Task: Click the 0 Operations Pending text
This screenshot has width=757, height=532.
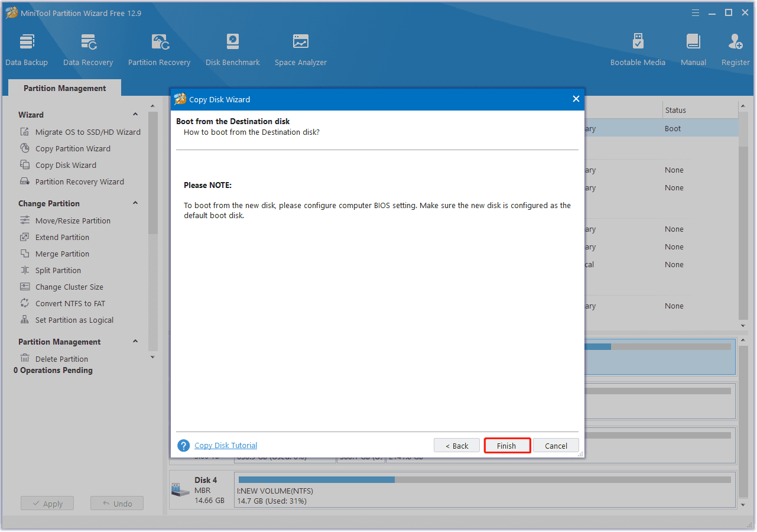Action: pos(53,370)
